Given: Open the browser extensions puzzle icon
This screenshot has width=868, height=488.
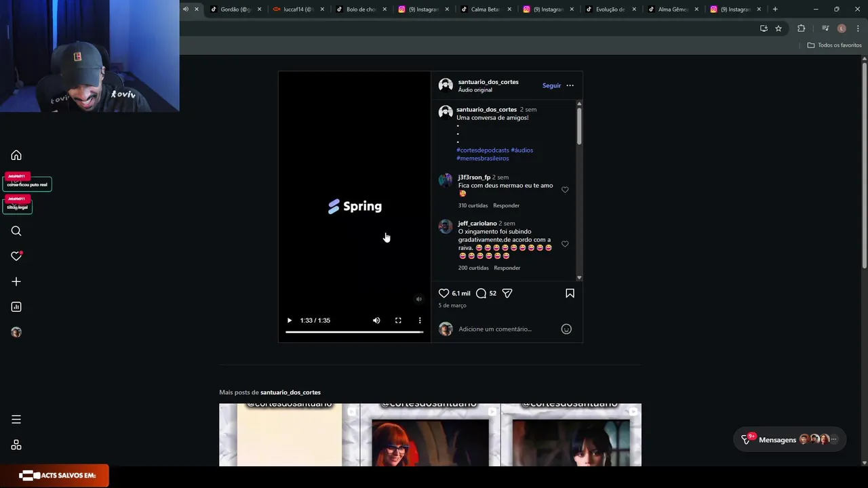Looking at the screenshot, I should [x=801, y=28].
